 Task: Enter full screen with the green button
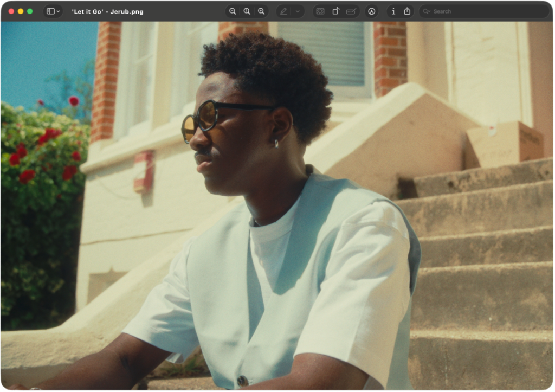pos(30,11)
